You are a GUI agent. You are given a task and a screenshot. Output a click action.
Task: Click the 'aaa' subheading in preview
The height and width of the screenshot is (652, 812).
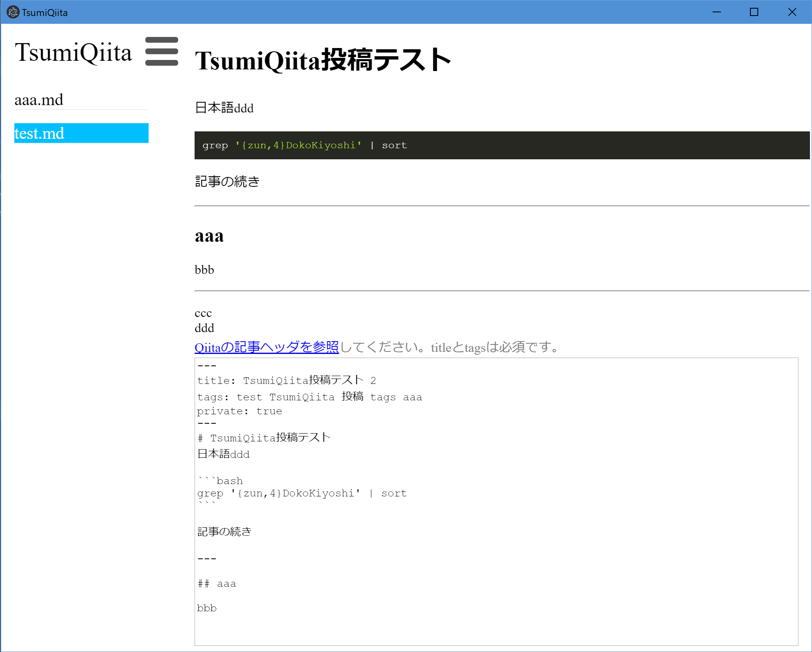(209, 236)
